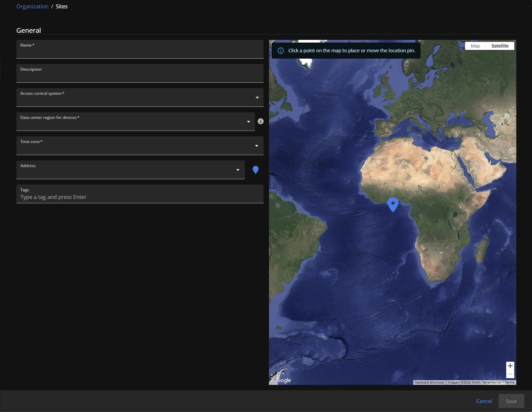Expand the Time zone dropdown
The width and height of the screenshot is (532, 412).
tap(256, 146)
